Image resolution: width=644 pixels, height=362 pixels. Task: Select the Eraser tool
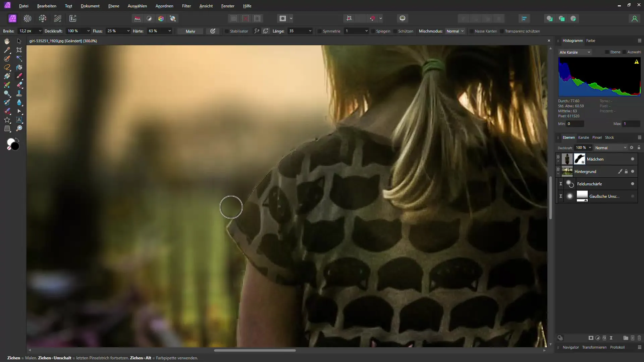19,85
